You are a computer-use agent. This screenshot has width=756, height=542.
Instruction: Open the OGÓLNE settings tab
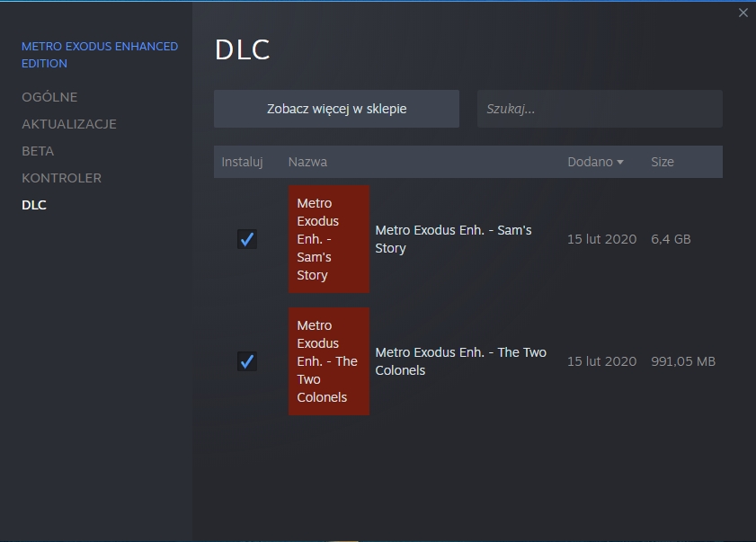[x=49, y=97]
